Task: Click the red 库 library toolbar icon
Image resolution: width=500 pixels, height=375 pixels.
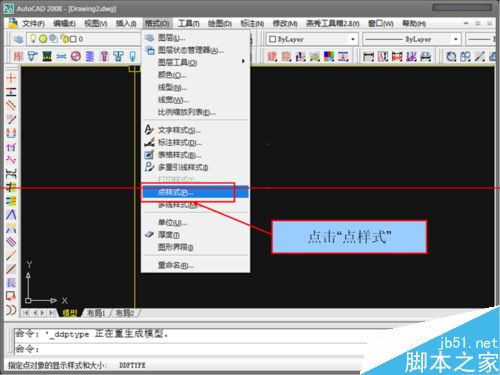Action: point(18,56)
